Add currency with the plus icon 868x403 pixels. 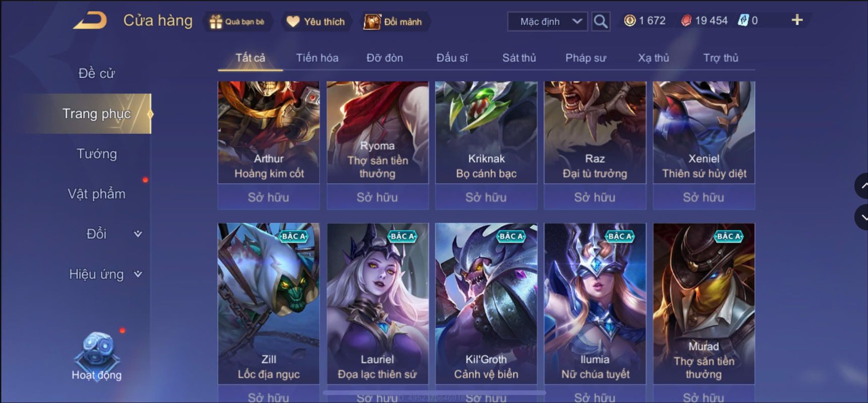click(x=797, y=20)
